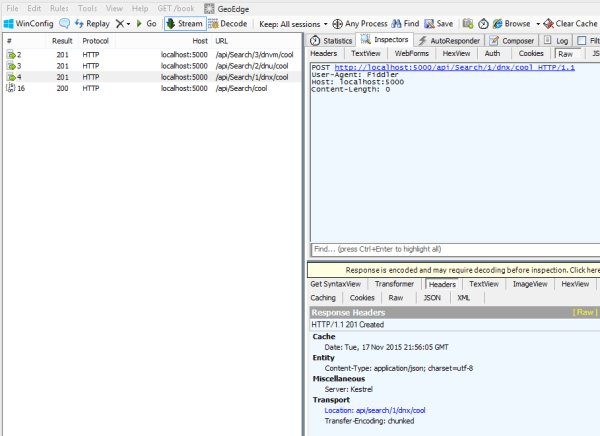Sort sessions by Result column
Image resolution: width=600 pixels, height=436 pixels.
(62, 41)
